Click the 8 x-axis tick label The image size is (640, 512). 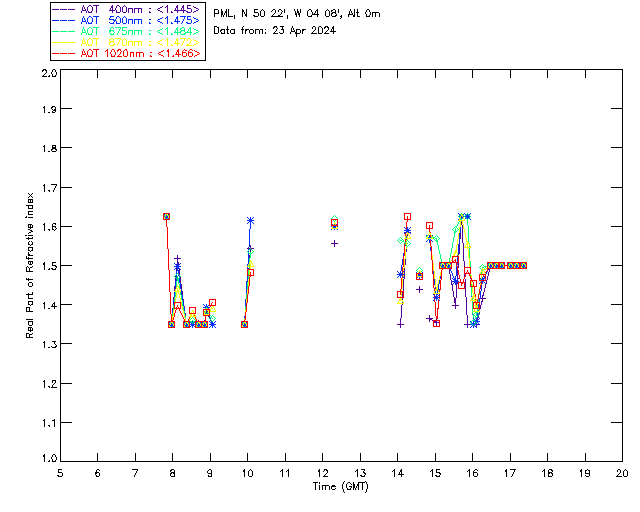pos(172,473)
